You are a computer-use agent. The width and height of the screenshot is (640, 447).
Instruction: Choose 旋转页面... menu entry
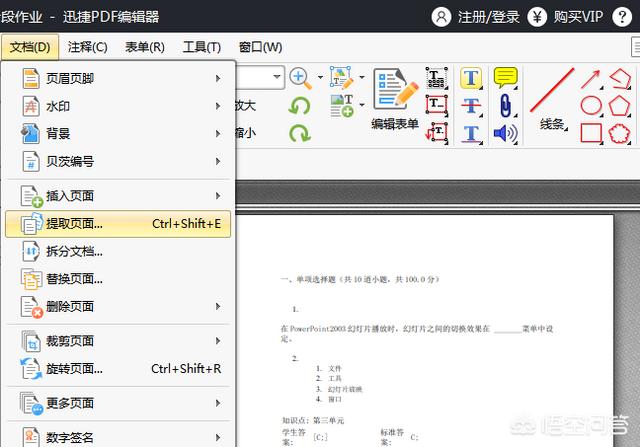[118, 369]
